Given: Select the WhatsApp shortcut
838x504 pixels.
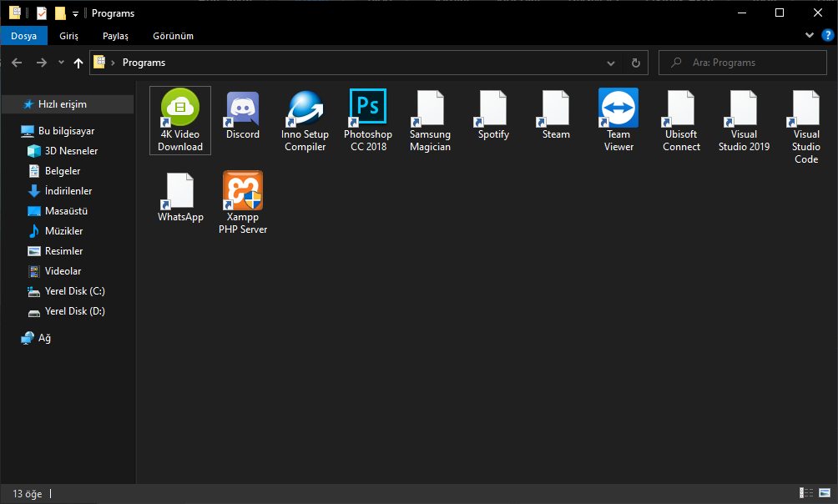Looking at the screenshot, I should point(180,197).
